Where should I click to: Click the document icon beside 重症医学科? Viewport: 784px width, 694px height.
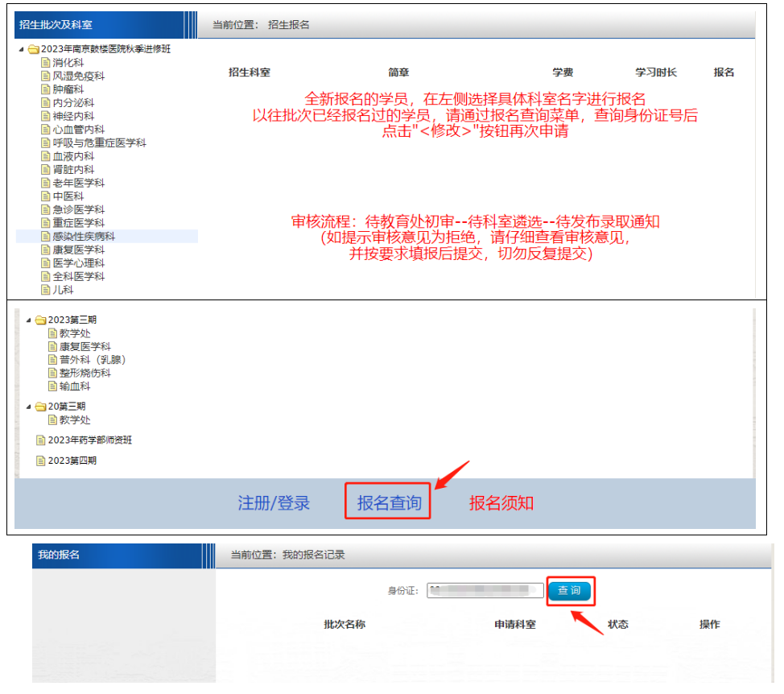(x=46, y=223)
